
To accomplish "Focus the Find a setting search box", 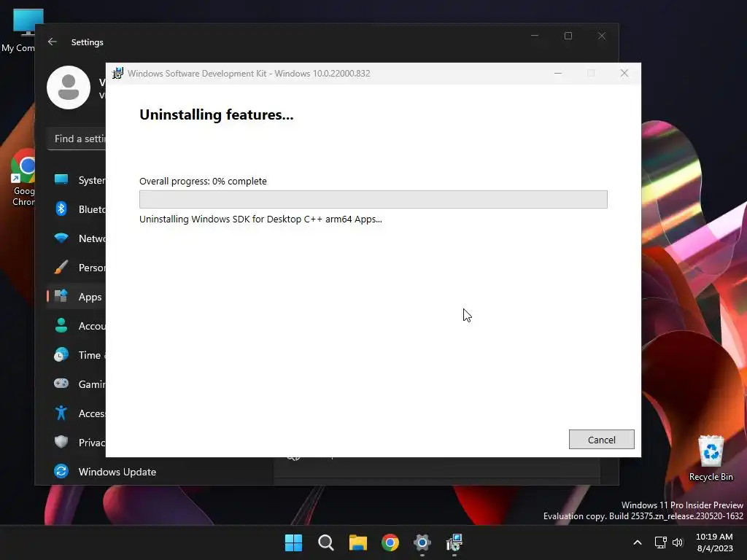I will (x=77, y=139).
